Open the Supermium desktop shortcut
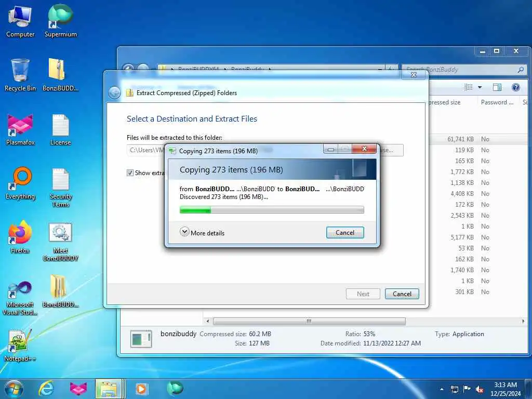Image resolution: width=532 pixels, height=399 pixels. tap(60, 21)
